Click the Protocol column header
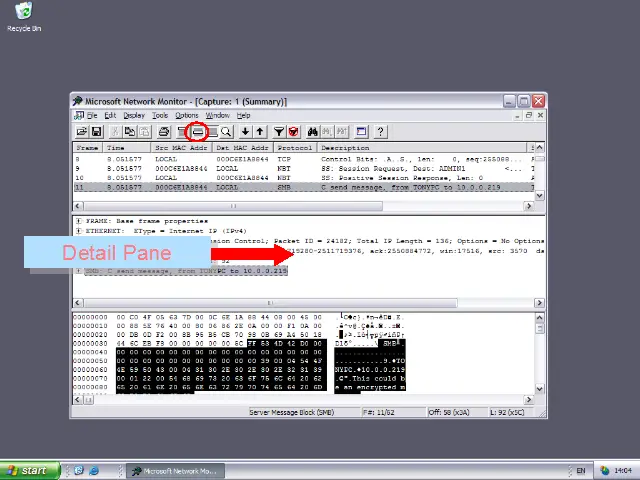The height and width of the screenshot is (480, 640). coord(295,148)
